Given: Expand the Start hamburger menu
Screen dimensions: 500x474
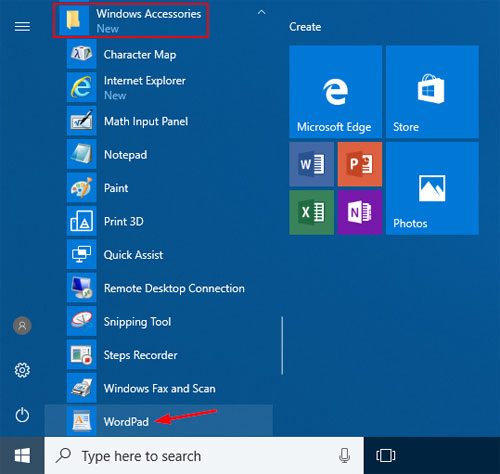Looking at the screenshot, I should click(22, 26).
